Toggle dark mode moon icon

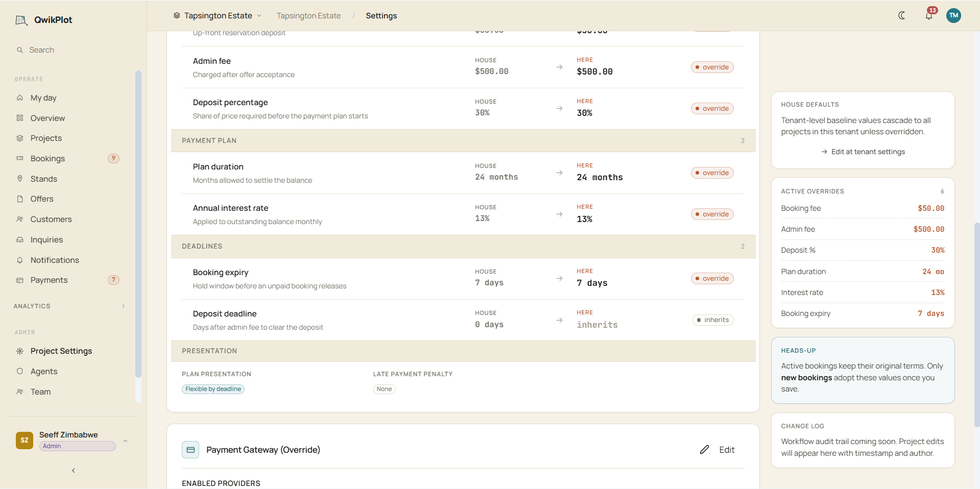point(902,15)
